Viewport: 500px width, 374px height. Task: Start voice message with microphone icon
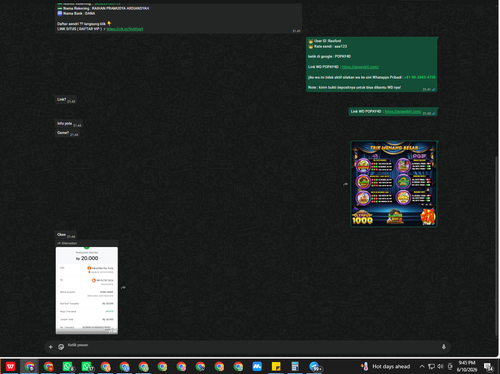444,347
